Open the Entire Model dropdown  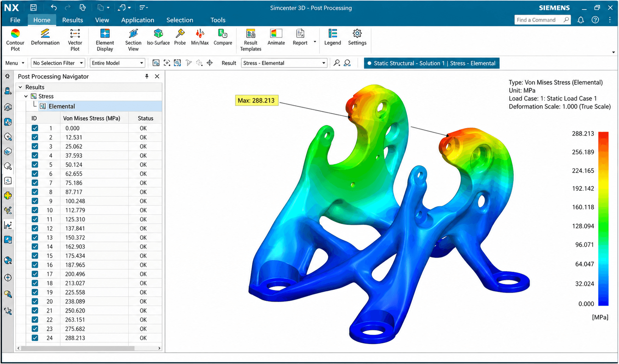coord(117,63)
